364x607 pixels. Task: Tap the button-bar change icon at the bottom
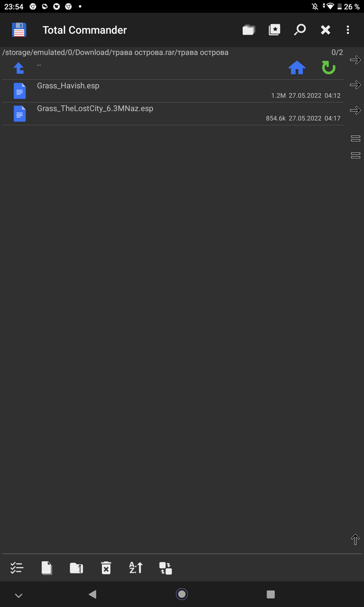coord(165,568)
